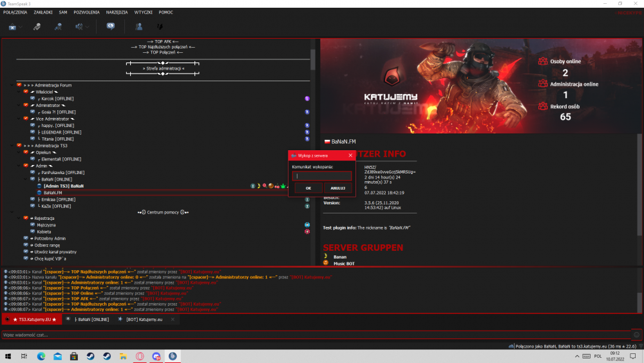Open the dropdown arrow beside speakers icon
Viewport: 644px width, 363px height.
88,27
